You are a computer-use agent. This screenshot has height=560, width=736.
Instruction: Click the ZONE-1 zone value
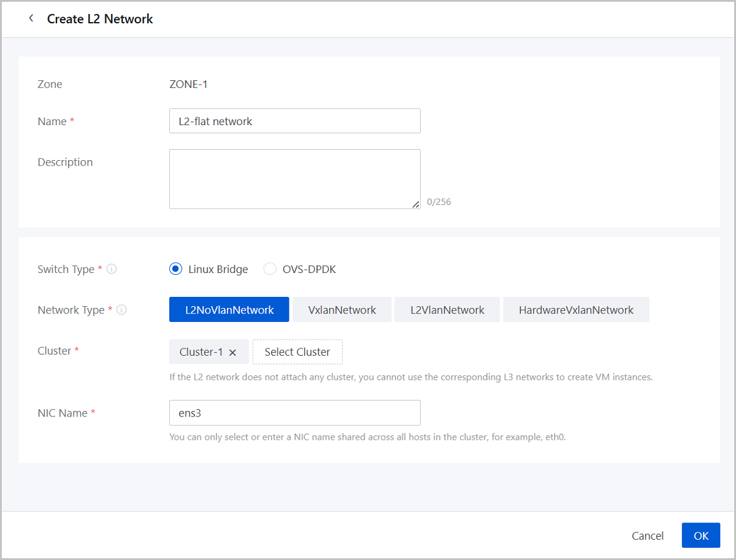188,84
